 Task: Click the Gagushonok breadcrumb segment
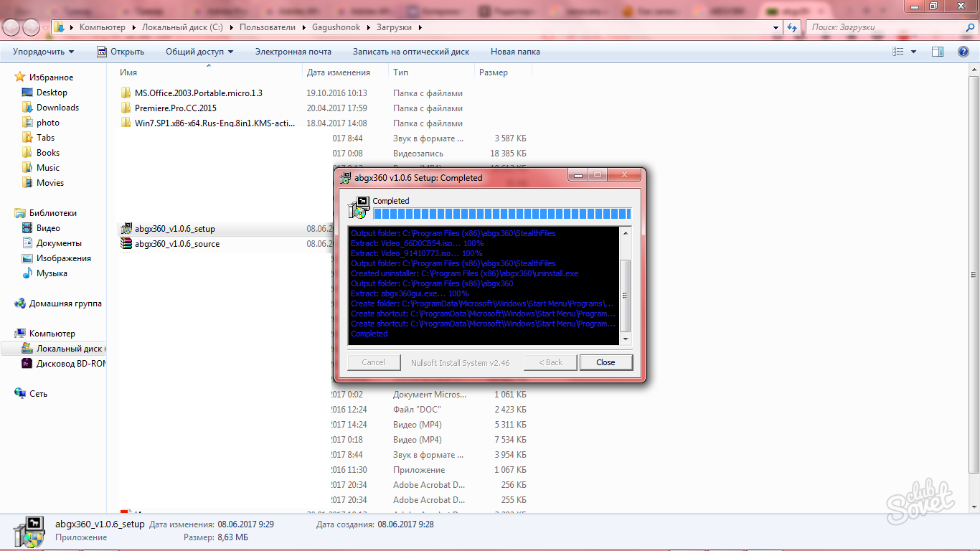(x=336, y=27)
